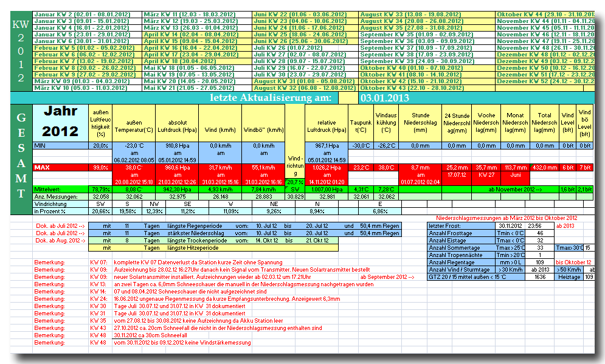Select the mean relative pressure 1.007,00 Hpa
605x364 pixels.
tap(327, 190)
